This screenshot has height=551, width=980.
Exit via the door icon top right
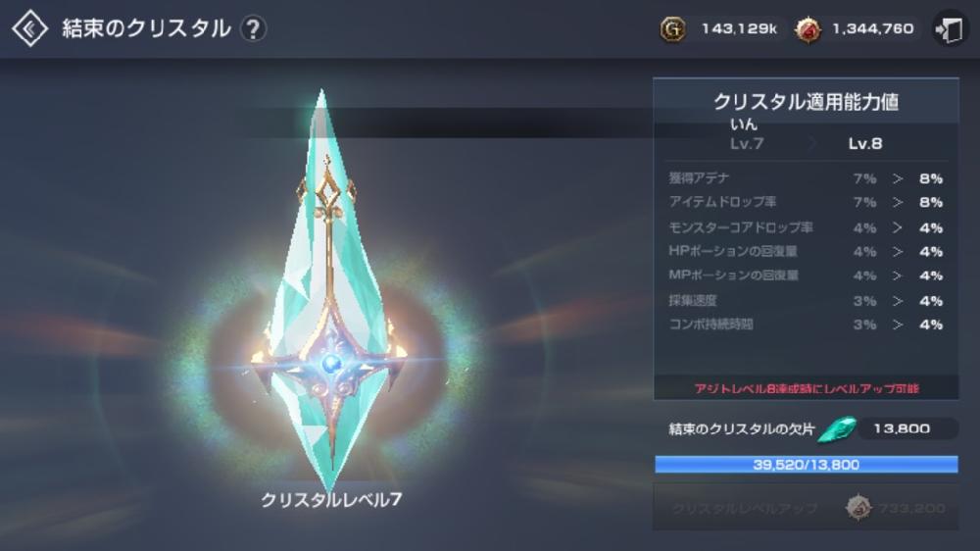point(949,28)
